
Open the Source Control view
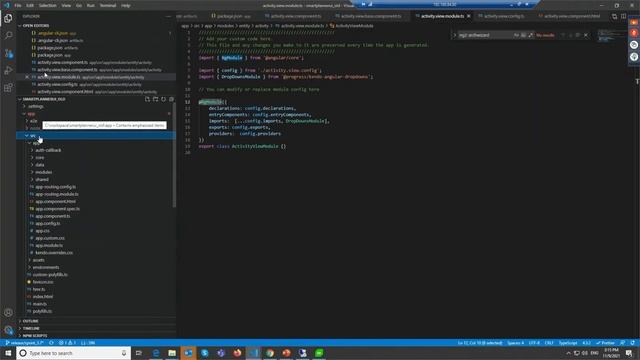point(8,53)
